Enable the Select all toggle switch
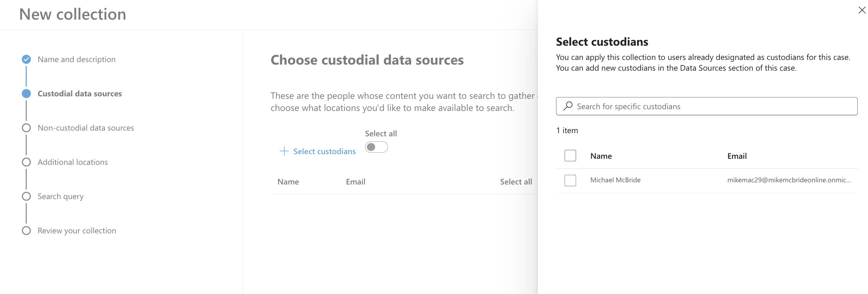Image resolution: width=868 pixels, height=294 pixels. (376, 147)
